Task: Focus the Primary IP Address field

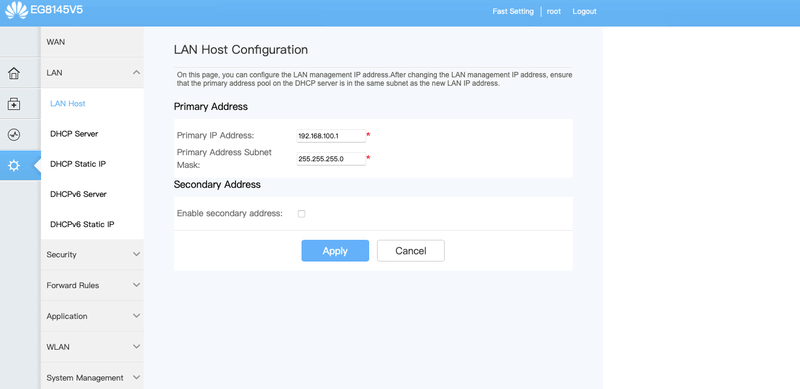Action: pyautogui.click(x=331, y=136)
